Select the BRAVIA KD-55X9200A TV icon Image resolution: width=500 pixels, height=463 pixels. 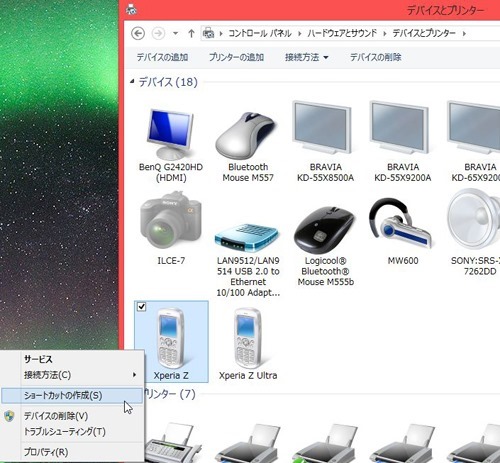[399, 128]
